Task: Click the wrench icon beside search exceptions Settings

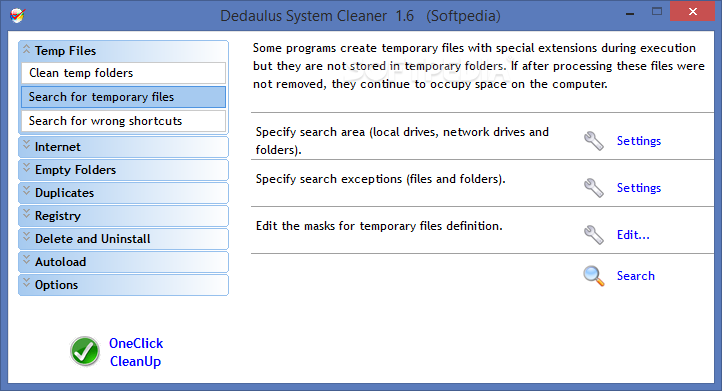Action: click(x=594, y=188)
